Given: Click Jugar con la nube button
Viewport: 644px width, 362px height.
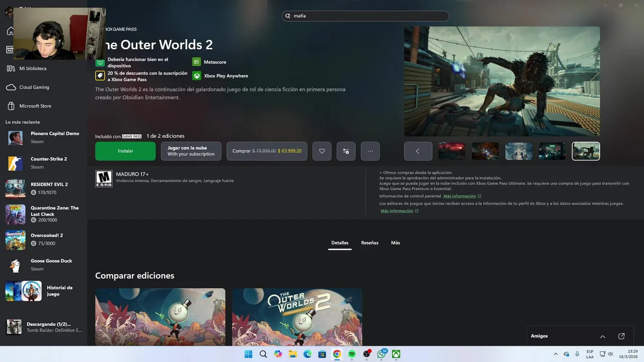Looking at the screenshot, I should click(191, 151).
